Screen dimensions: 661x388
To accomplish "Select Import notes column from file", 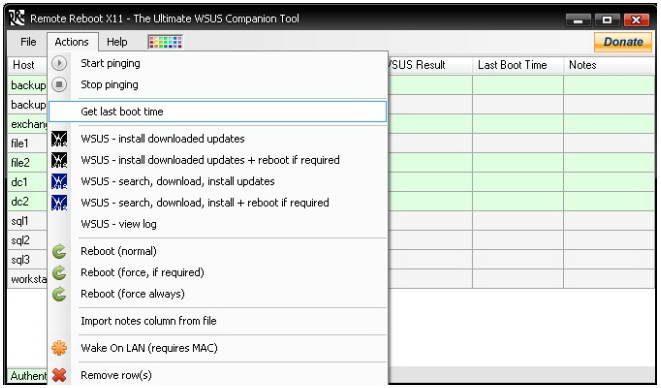I will pyautogui.click(x=218, y=321).
